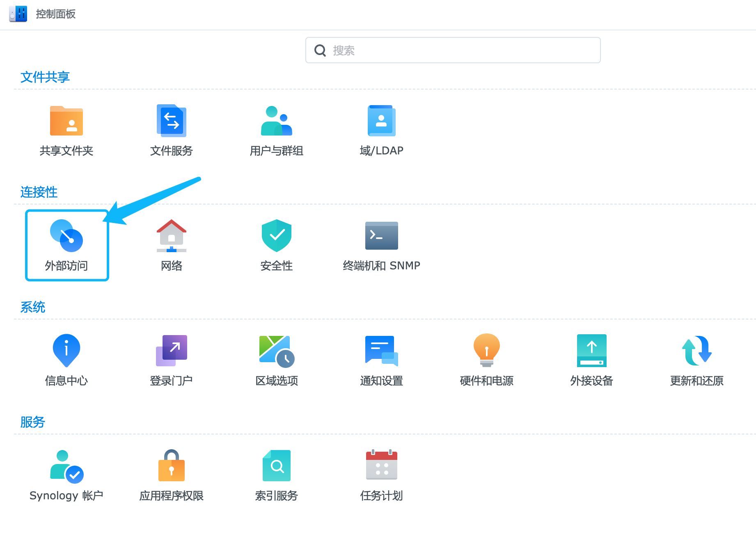
Task: Open Terminal & SNMP (终端机和 SNMP) icon
Action: point(382,236)
